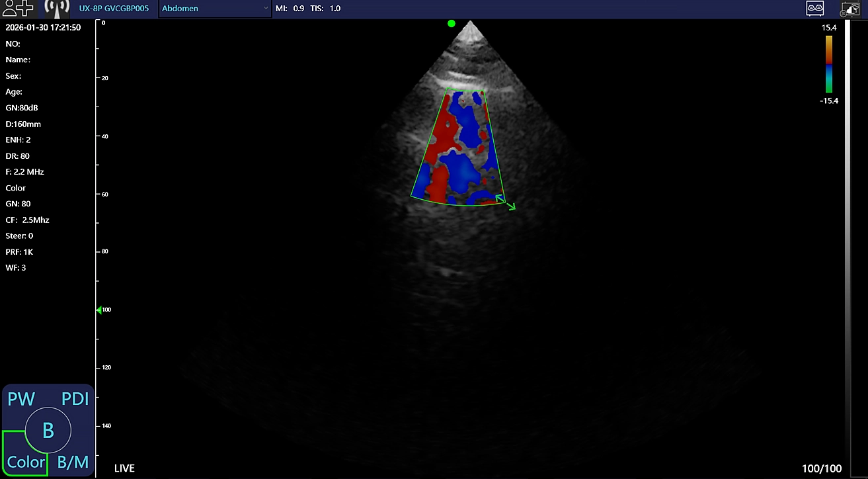
Task: Click the PRF: 1K parameter
Action: 19,251
